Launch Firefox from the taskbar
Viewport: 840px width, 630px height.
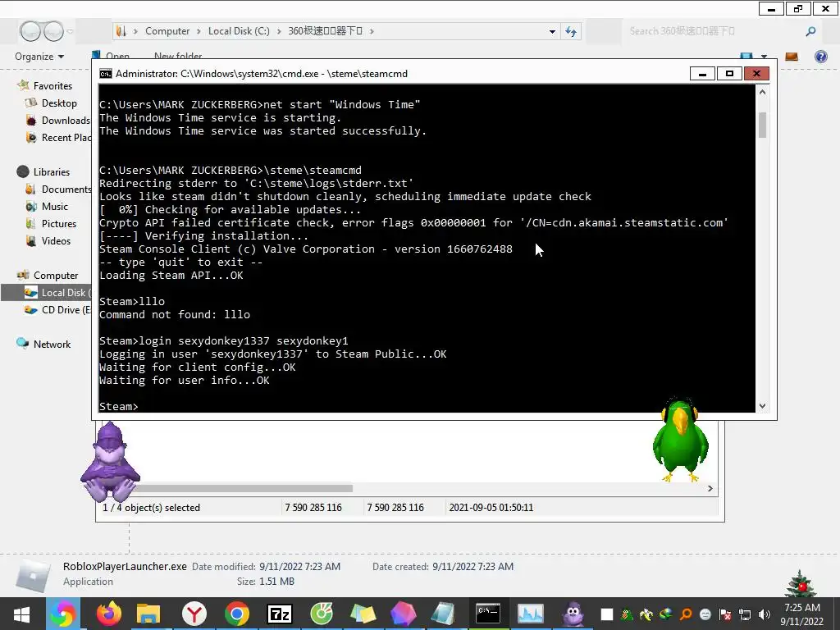(109, 614)
